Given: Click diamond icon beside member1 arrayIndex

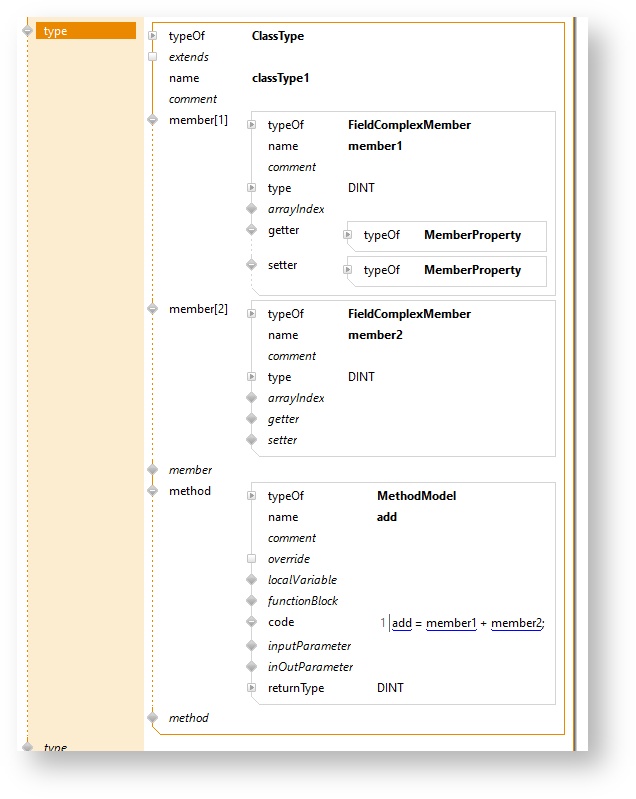Looking at the screenshot, I should click(251, 209).
